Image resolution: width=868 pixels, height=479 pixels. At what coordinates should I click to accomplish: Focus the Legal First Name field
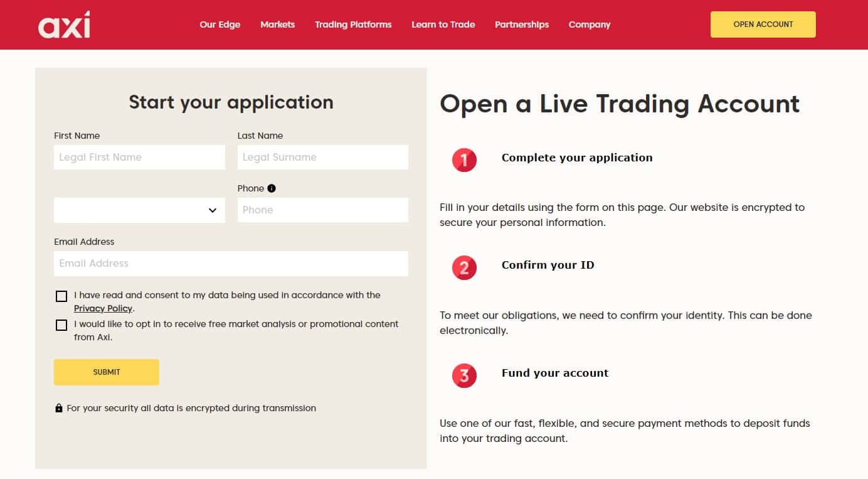click(139, 157)
